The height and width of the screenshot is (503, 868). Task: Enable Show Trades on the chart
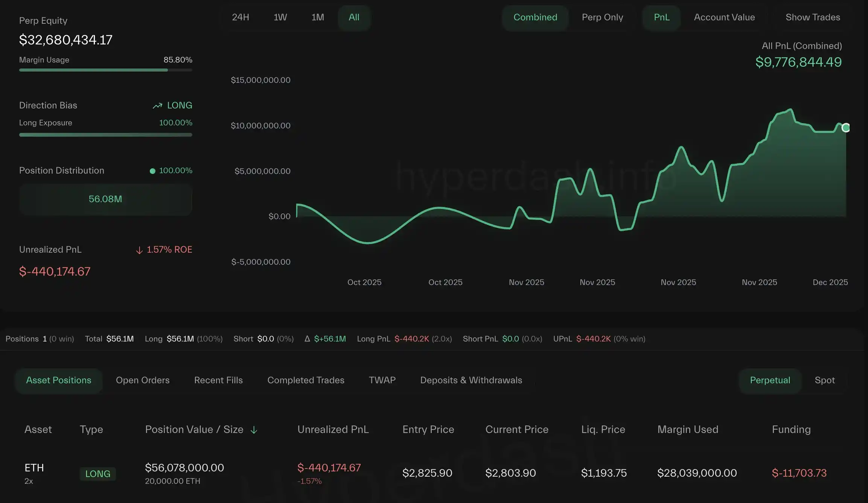point(812,17)
